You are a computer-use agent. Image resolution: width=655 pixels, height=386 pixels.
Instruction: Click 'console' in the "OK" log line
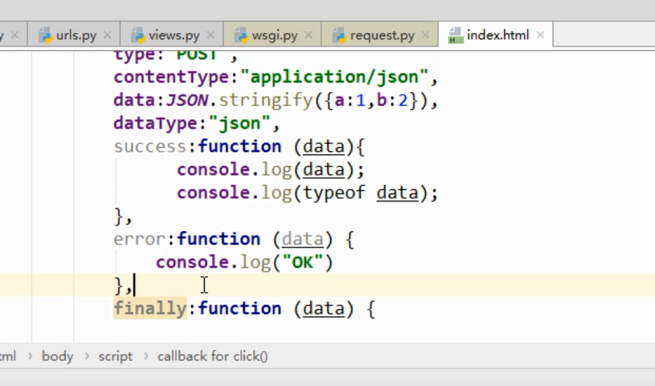[192, 262]
